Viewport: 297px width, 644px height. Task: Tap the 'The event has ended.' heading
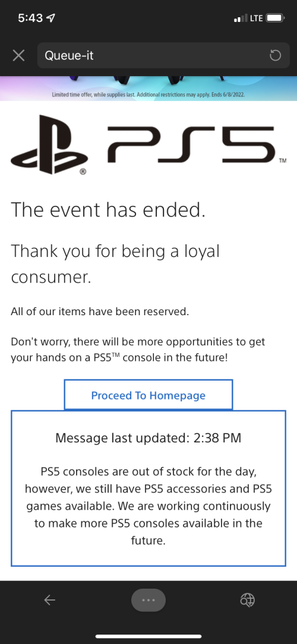pyautogui.click(x=108, y=209)
